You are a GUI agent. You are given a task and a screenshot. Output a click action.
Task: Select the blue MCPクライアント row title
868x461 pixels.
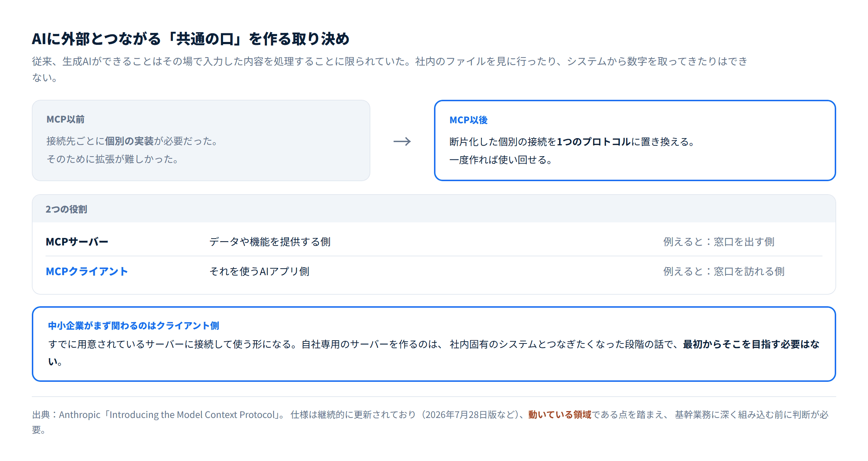87,272
